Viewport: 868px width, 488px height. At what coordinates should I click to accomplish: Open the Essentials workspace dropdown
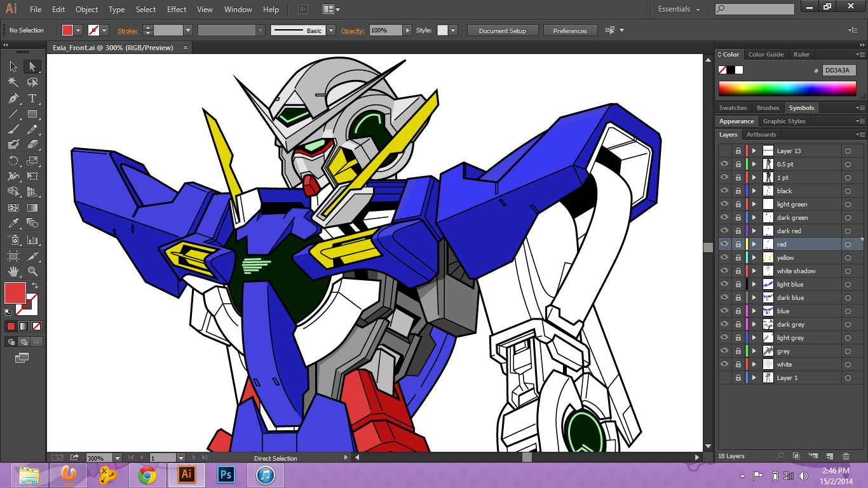679,10
